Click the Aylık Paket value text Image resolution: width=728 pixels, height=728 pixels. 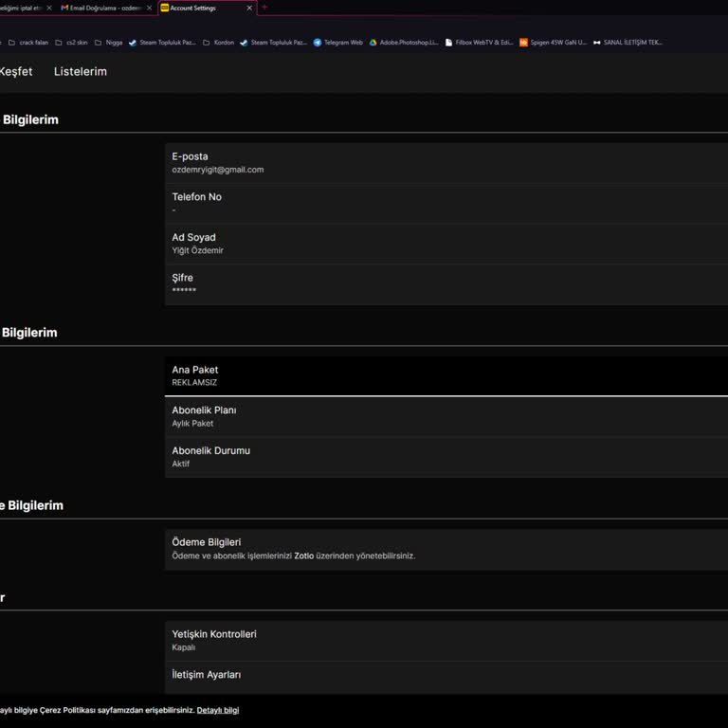coord(192,424)
